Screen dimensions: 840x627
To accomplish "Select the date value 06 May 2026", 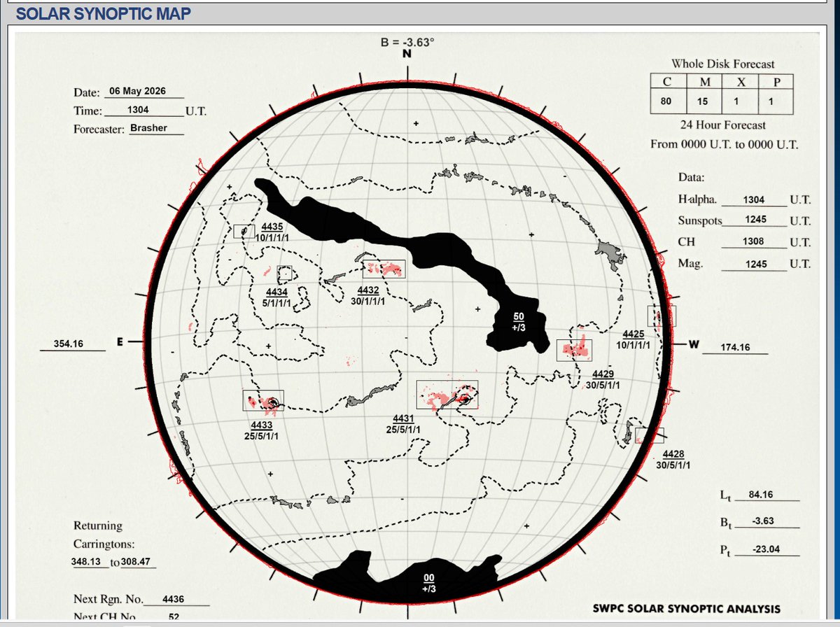I will point(136,91).
